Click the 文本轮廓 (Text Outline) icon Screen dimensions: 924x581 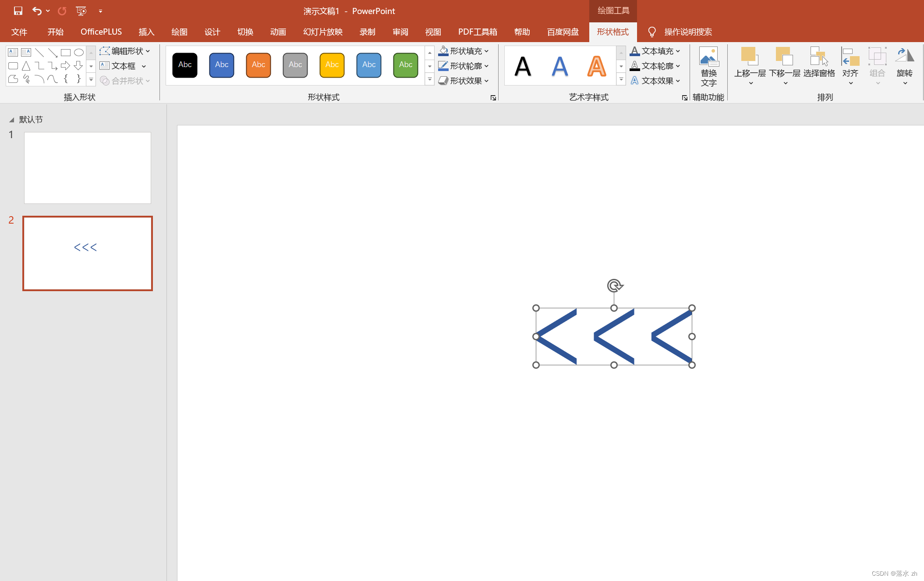click(x=635, y=66)
